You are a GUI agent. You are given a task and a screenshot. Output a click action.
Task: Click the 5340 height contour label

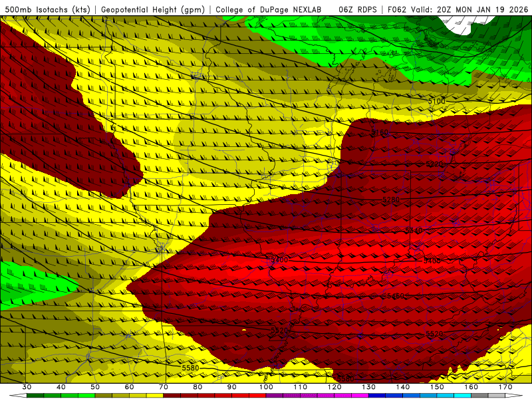click(x=414, y=231)
